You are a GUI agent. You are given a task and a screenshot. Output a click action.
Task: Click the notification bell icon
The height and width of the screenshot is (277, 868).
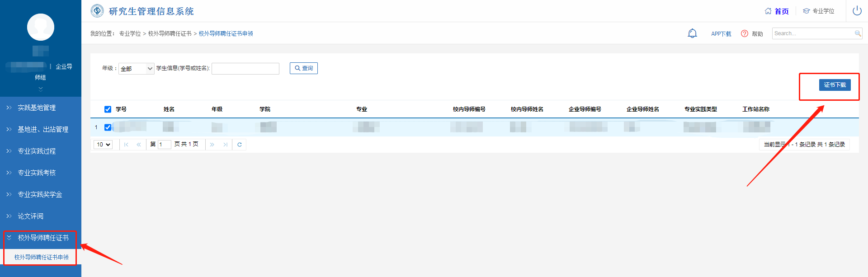click(692, 33)
